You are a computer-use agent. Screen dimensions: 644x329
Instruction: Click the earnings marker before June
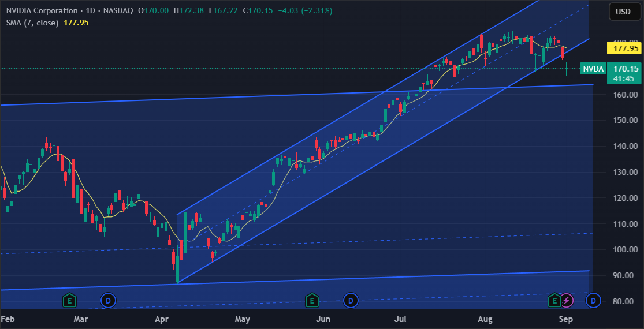click(312, 301)
